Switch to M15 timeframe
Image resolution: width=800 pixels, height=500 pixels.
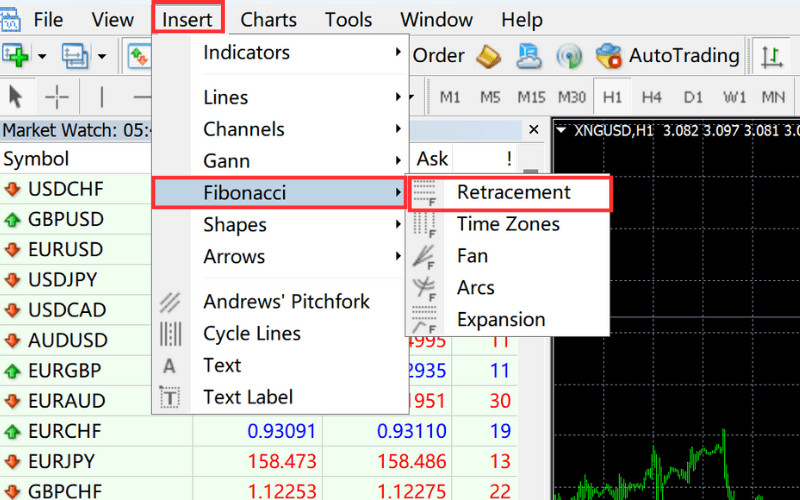tap(531, 97)
